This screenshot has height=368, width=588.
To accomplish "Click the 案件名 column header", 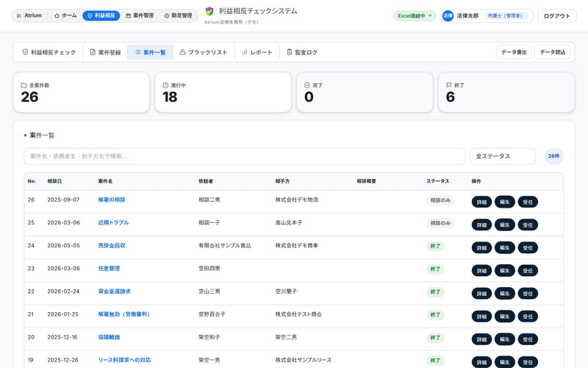I will tap(105, 181).
